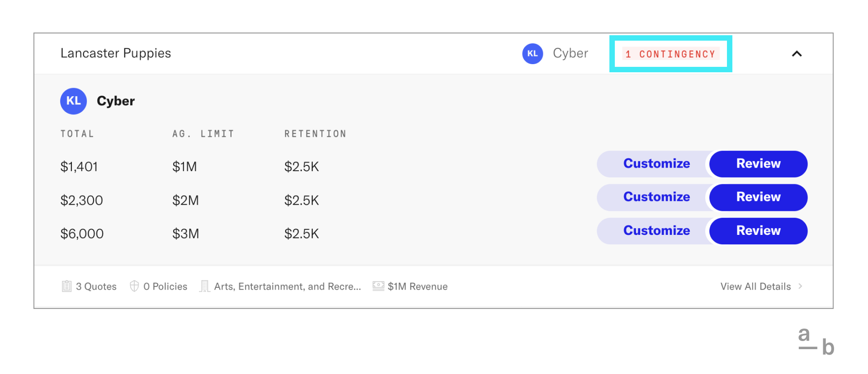This screenshot has height=374, width=868.
Task: Click the policies shield icon
Action: pyautogui.click(x=134, y=286)
